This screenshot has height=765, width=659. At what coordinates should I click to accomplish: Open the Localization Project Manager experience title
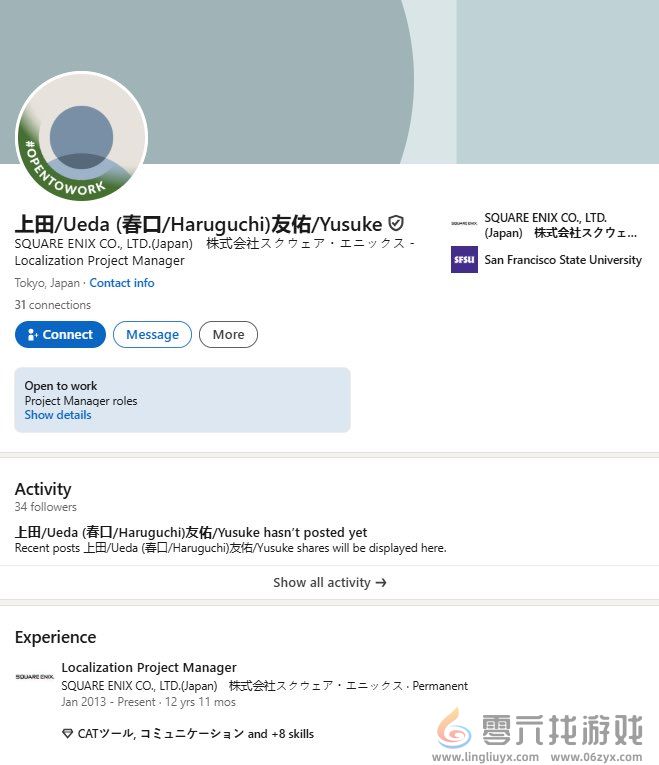pyautogui.click(x=149, y=667)
